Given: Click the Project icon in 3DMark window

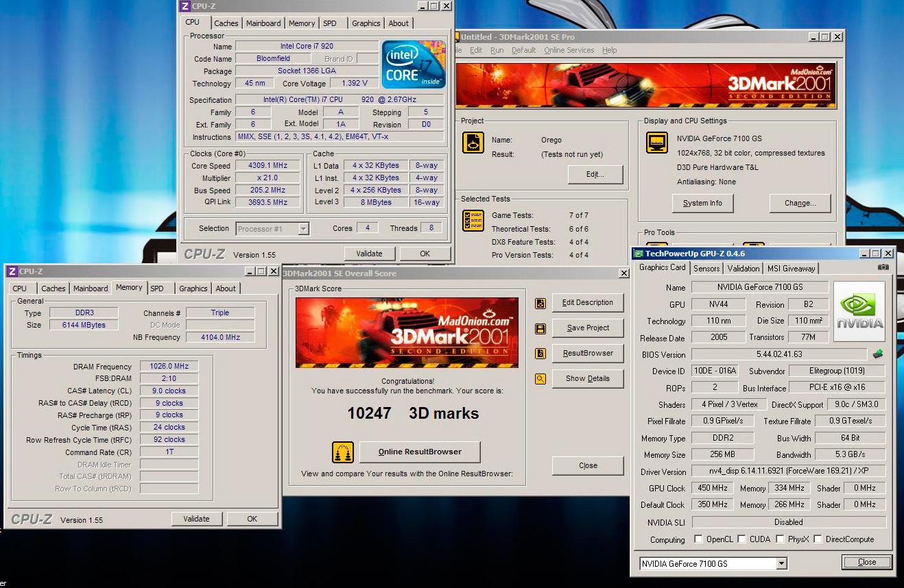Looking at the screenshot, I should point(473,143).
